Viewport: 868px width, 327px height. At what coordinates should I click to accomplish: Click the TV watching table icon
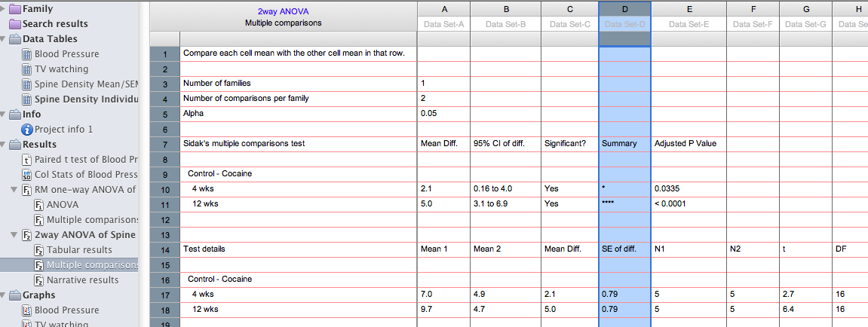tap(27, 69)
